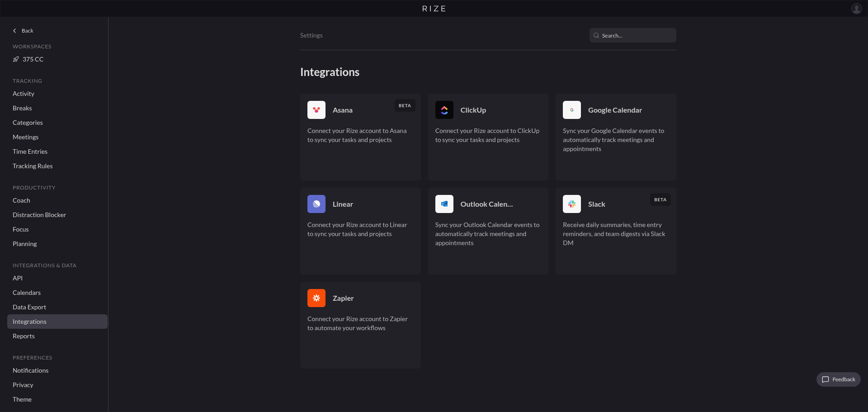The height and width of the screenshot is (412, 868).
Task: Open Notifications preferences
Action: point(30,370)
